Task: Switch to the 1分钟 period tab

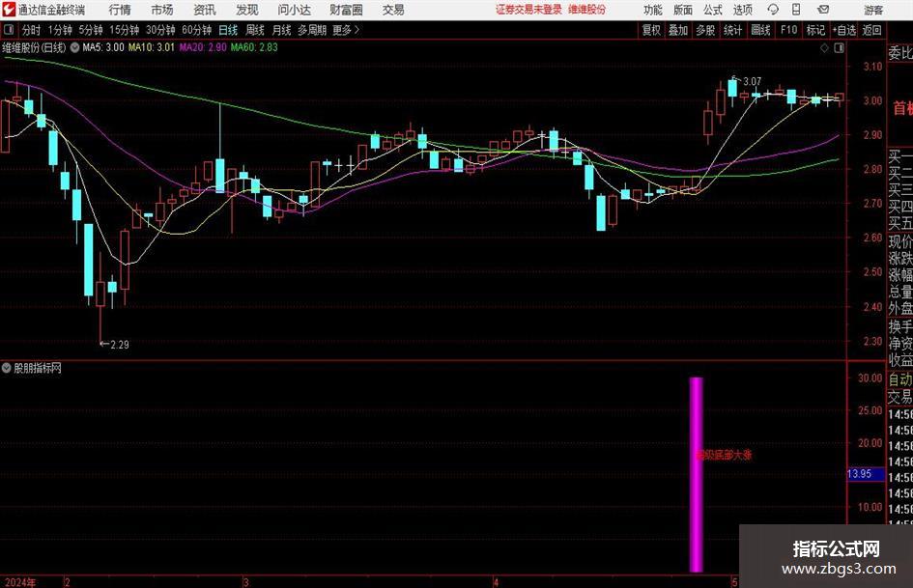Action: click(x=59, y=30)
